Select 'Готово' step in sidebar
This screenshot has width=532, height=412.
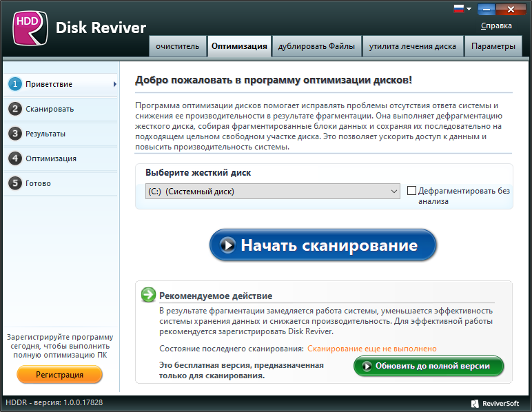coord(61,183)
